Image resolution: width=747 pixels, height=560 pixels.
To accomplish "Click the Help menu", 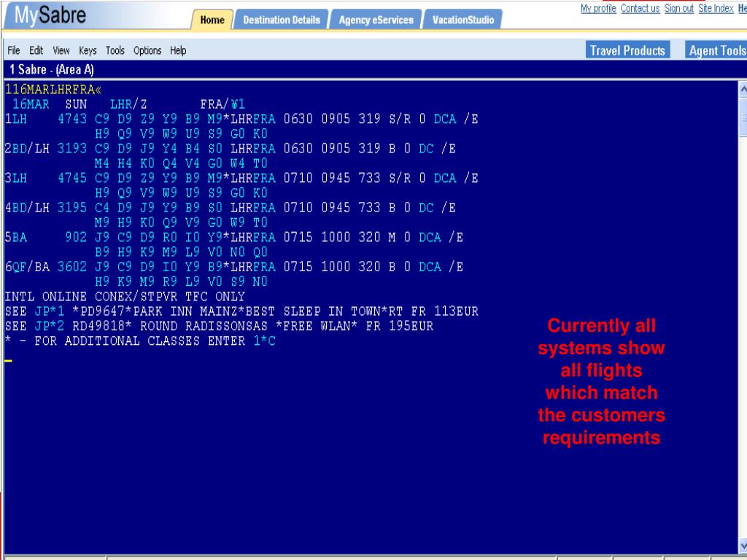I will click(178, 50).
